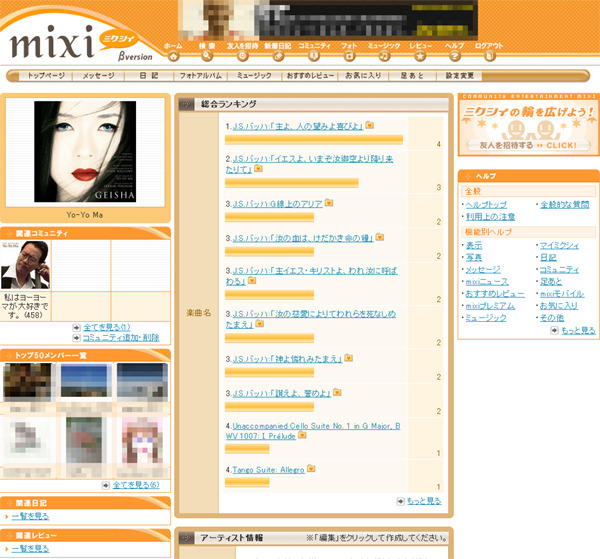The height and width of the screenshot is (559, 600).
Task: Select おすすめレビュー tab in sub navigation
Action: tap(310, 76)
